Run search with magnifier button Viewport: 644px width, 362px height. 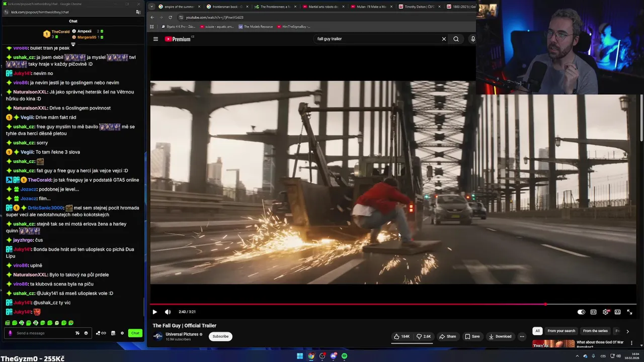coord(456,39)
